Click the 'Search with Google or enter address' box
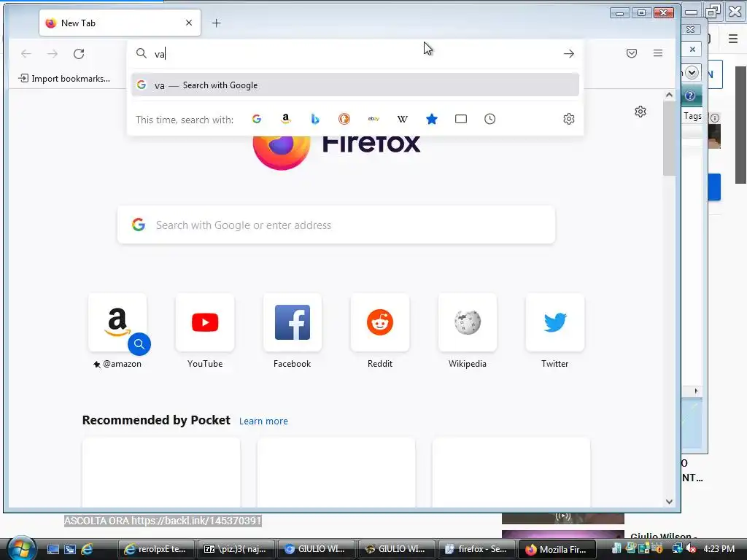 (336, 225)
